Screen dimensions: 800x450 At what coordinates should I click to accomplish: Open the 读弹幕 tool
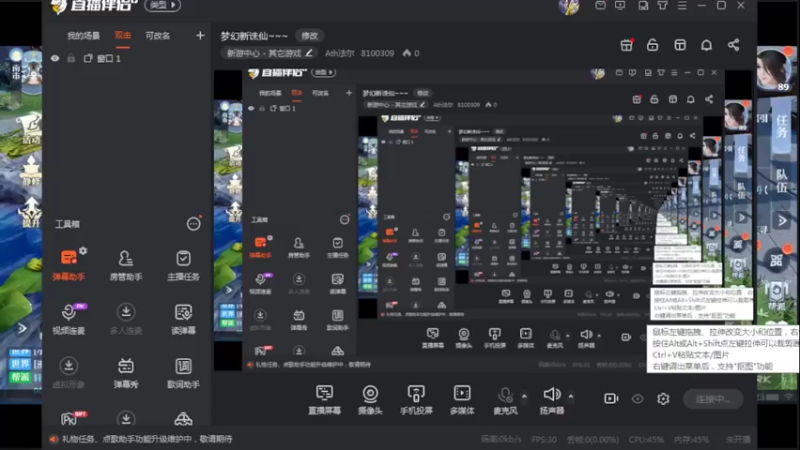tap(183, 319)
